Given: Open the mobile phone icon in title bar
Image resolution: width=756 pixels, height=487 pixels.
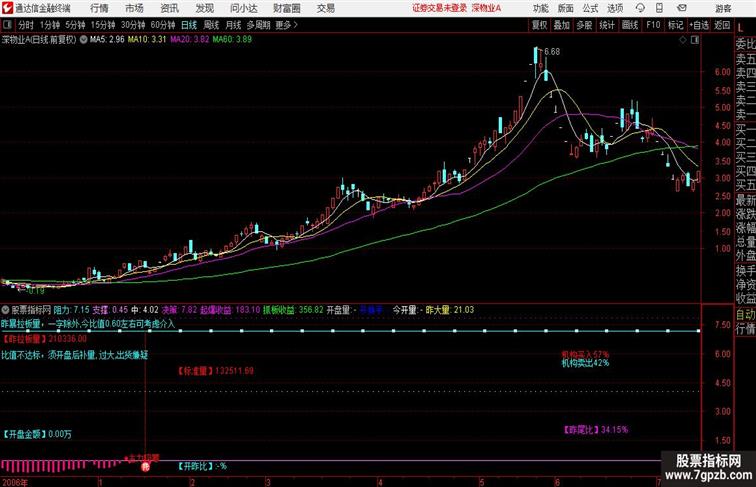Looking at the screenshot, I should (660, 8).
